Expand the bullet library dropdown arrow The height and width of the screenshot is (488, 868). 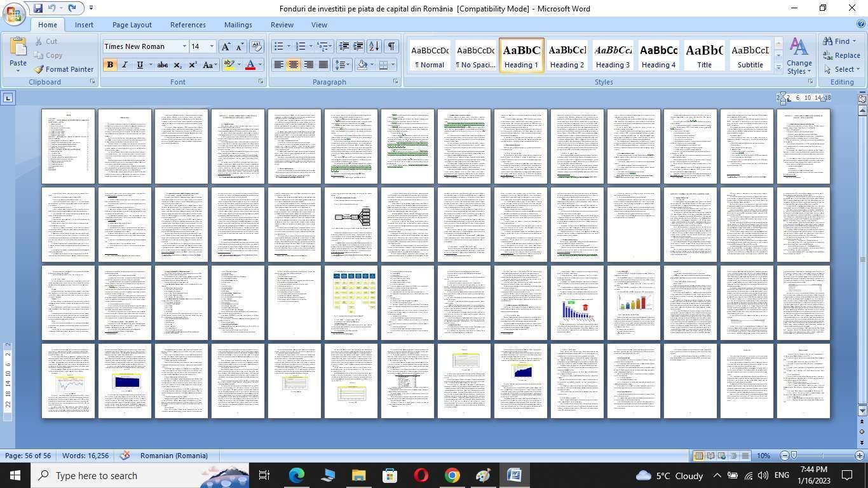[288, 46]
